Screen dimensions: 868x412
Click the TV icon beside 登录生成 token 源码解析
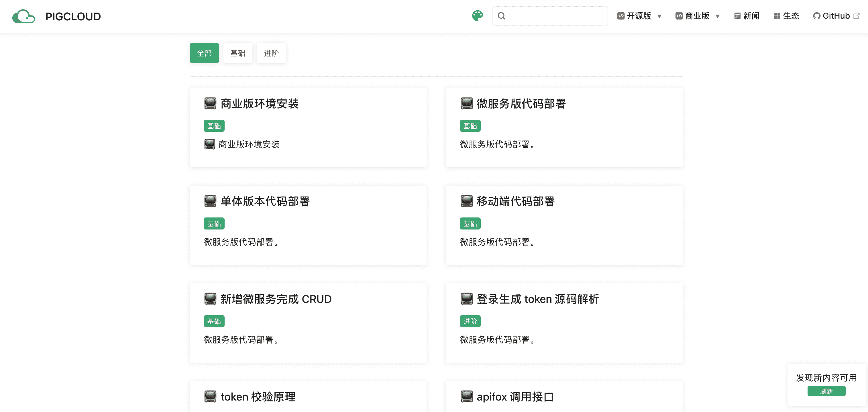pyautogui.click(x=466, y=299)
